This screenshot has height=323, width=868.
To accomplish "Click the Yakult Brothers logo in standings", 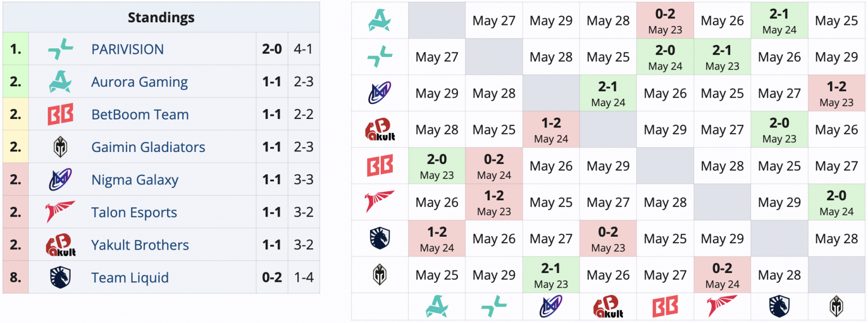I will coord(61,245).
